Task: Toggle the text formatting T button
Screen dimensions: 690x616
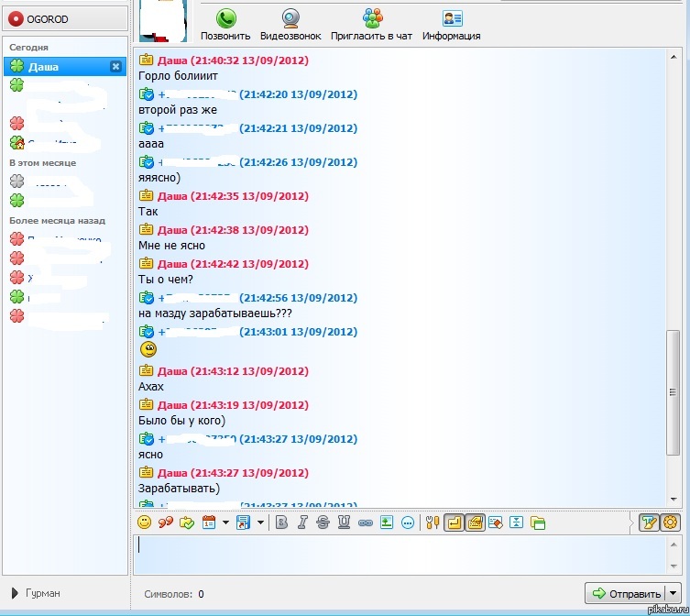Action: click(649, 522)
